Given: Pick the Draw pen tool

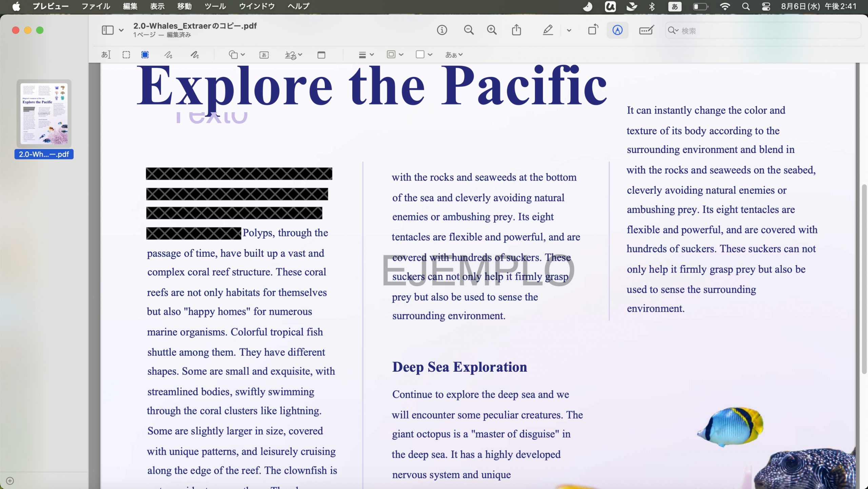Looking at the screenshot, I should tap(195, 55).
